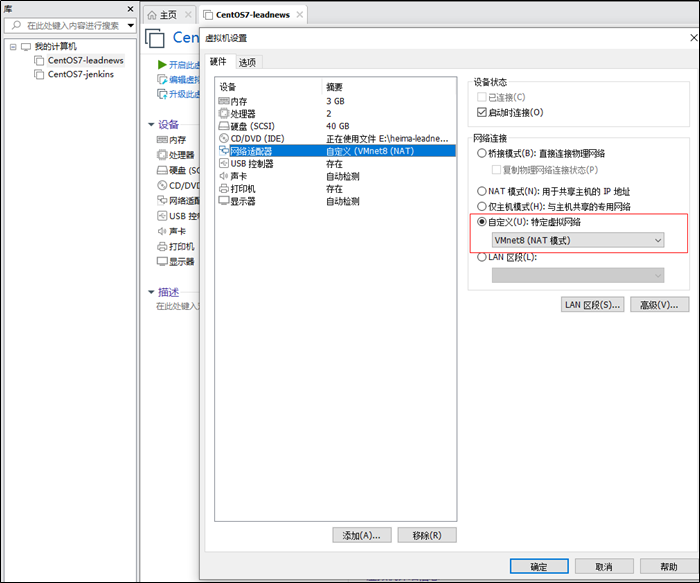Click the 高级(V)... button
This screenshot has width=700, height=583.
tap(659, 305)
